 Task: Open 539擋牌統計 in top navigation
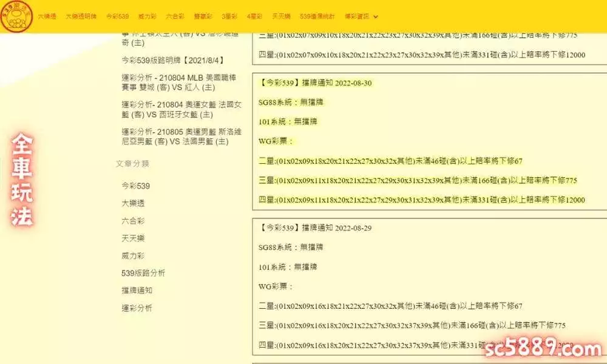pyautogui.click(x=317, y=16)
